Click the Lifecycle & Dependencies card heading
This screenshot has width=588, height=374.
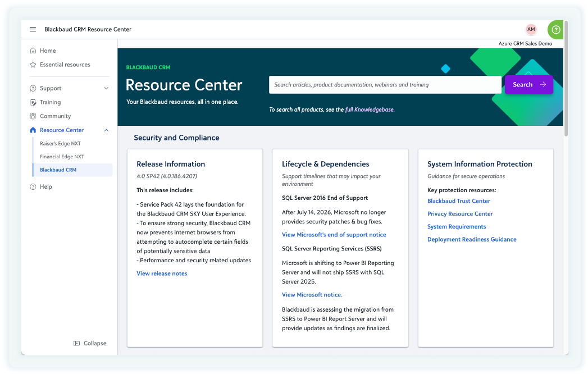coord(326,164)
